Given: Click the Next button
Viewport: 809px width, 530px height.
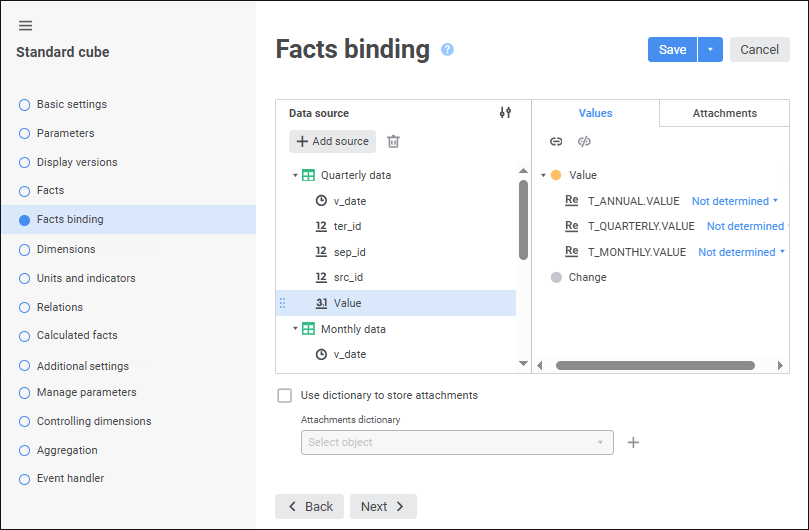Looking at the screenshot, I should [383, 506].
